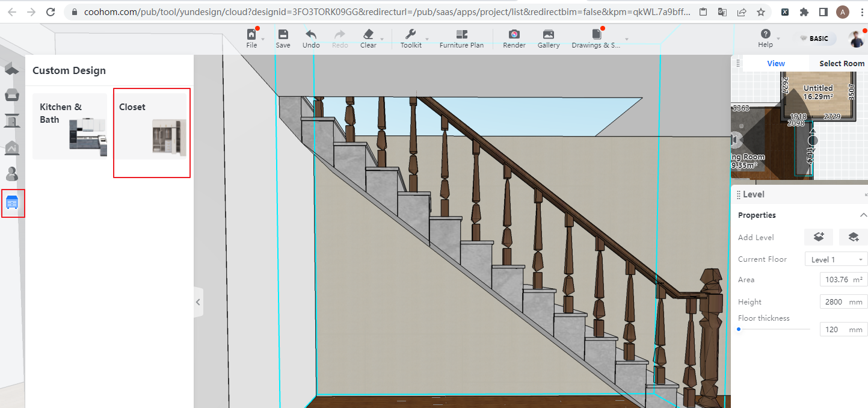Click the Custom Design cabinet sidebar icon
The image size is (868, 408).
[x=12, y=202]
